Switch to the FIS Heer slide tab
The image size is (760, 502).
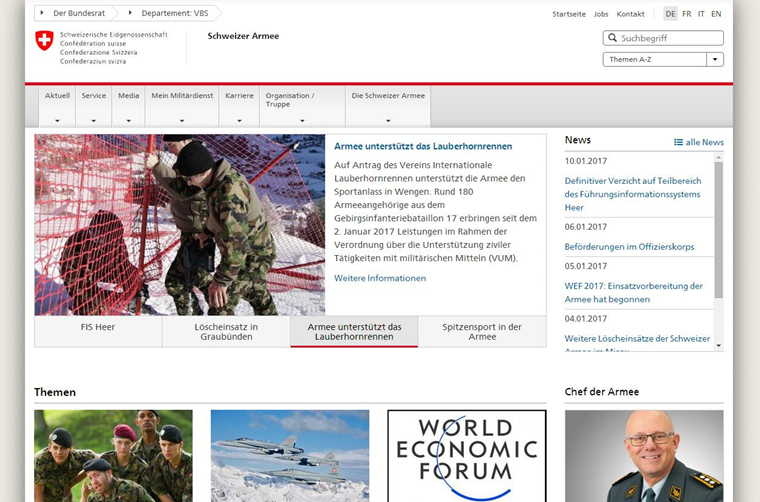tap(98, 331)
